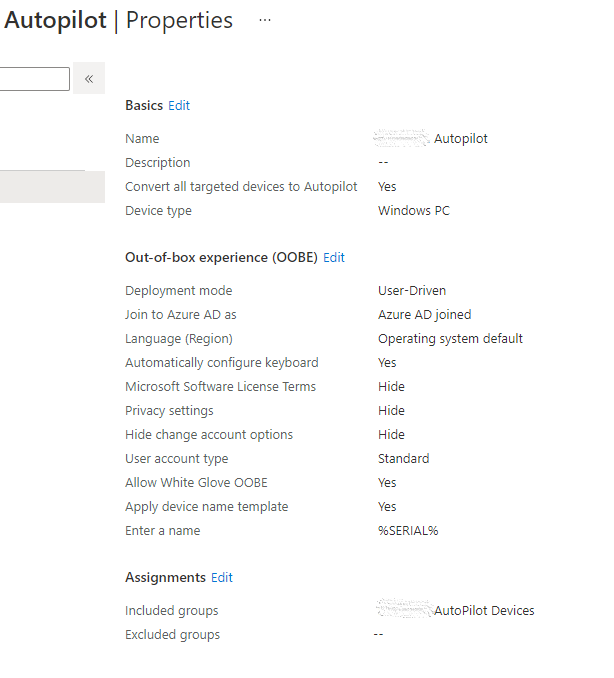Click 'Yes' value for Apply device name template
614x678 pixels.
387,507
